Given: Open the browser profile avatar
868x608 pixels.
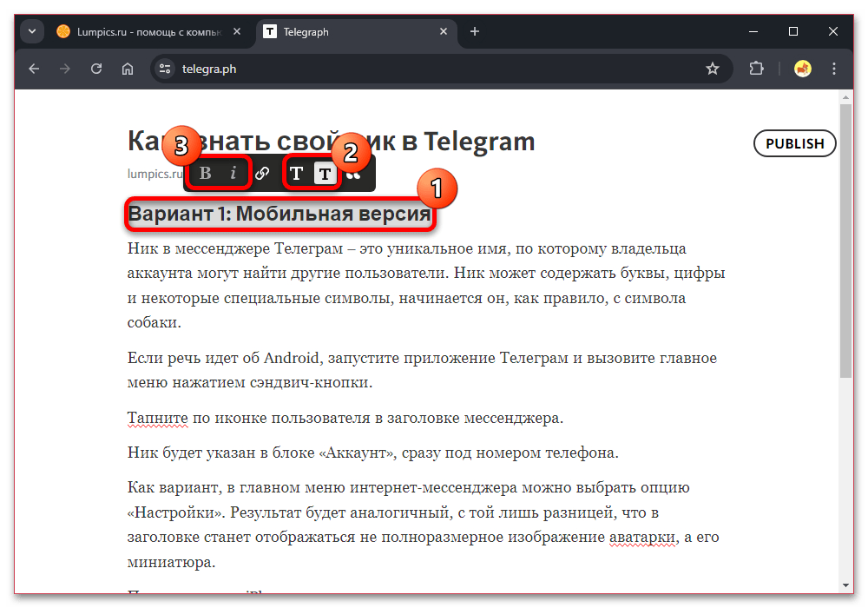Looking at the screenshot, I should [803, 69].
